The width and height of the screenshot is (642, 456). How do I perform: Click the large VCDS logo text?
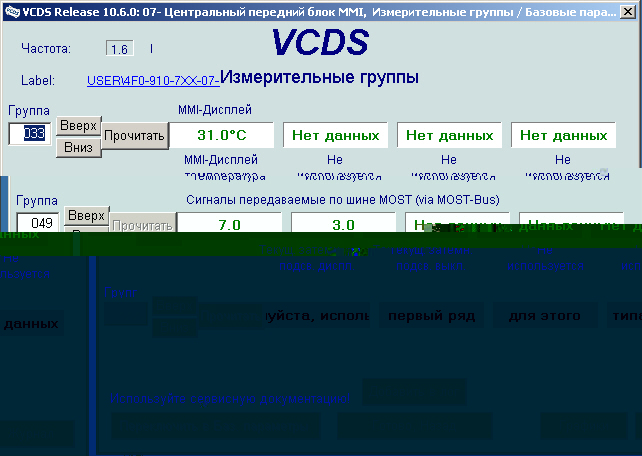click(x=321, y=42)
